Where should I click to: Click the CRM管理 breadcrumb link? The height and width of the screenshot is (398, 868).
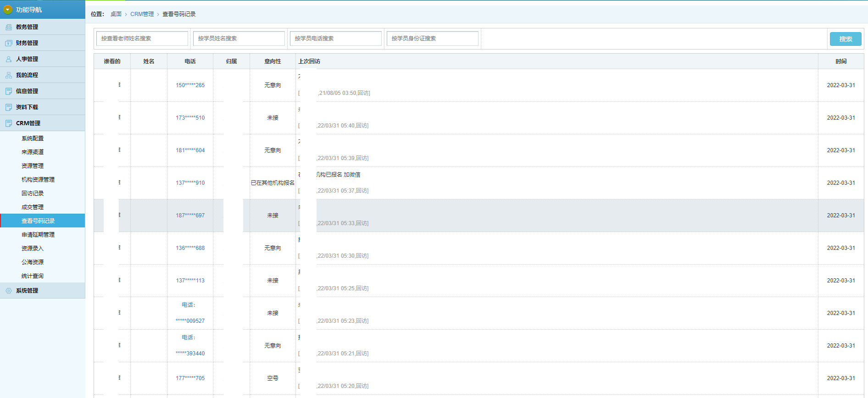pyautogui.click(x=142, y=14)
